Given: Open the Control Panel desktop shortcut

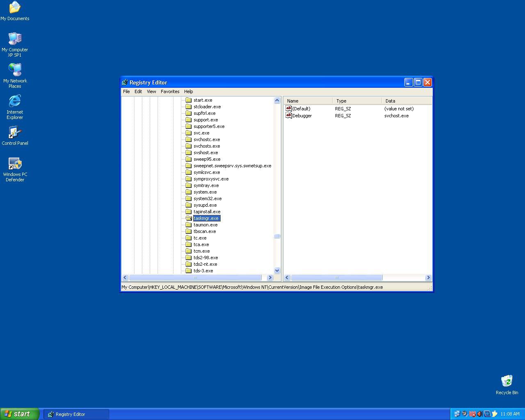Looking at the screenshot, I should [15, 133].
